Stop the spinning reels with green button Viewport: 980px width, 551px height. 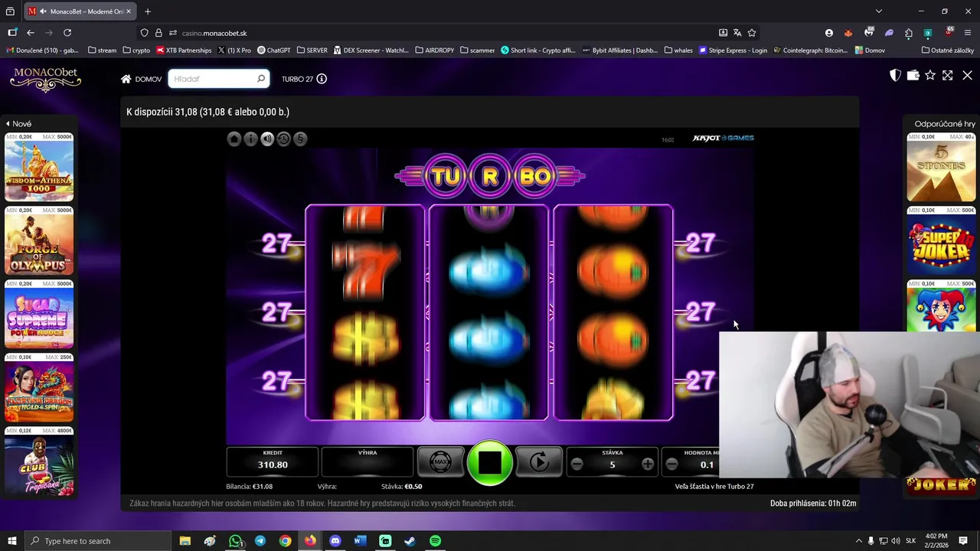(x=490, y=462)
